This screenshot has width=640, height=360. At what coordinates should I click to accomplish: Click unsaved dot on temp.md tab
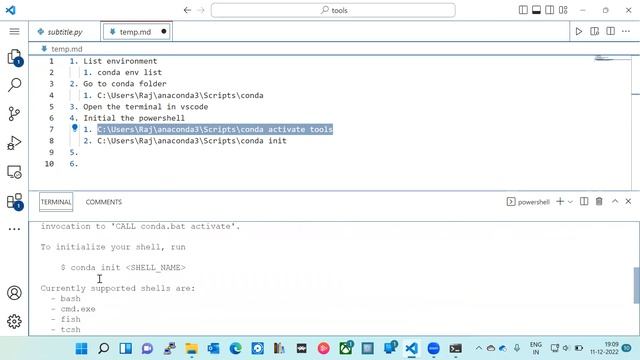pyautogui.click(x=164, y=31)
